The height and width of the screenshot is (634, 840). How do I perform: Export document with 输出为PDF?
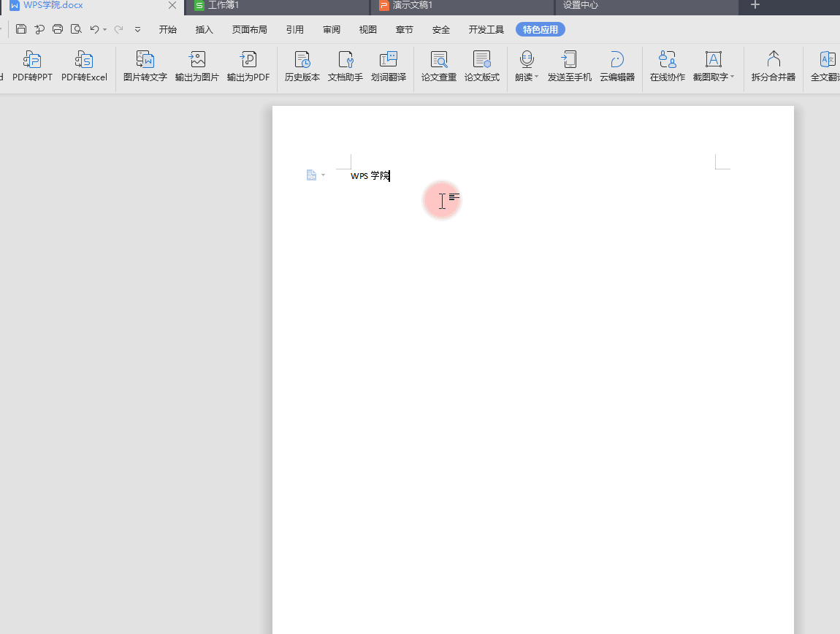click(248, 66)
